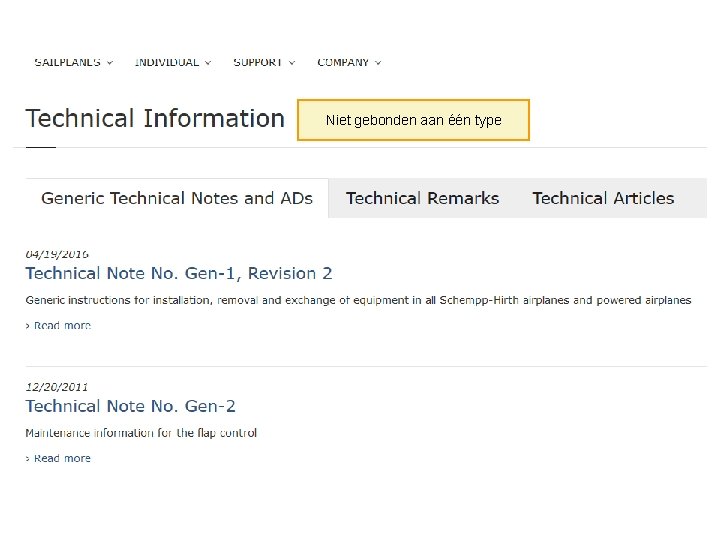Click Read more under Gen-1 note
Screen dimensions: 720x540
62,325
